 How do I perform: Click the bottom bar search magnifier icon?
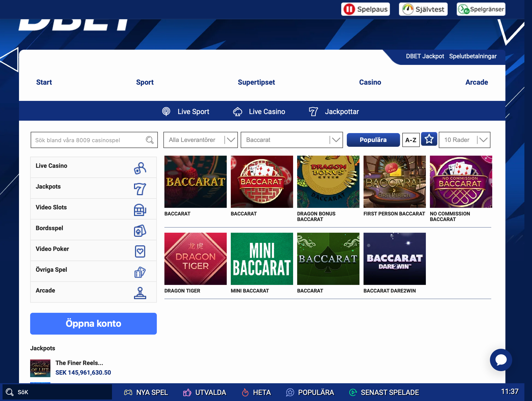[x=10, y=392]
